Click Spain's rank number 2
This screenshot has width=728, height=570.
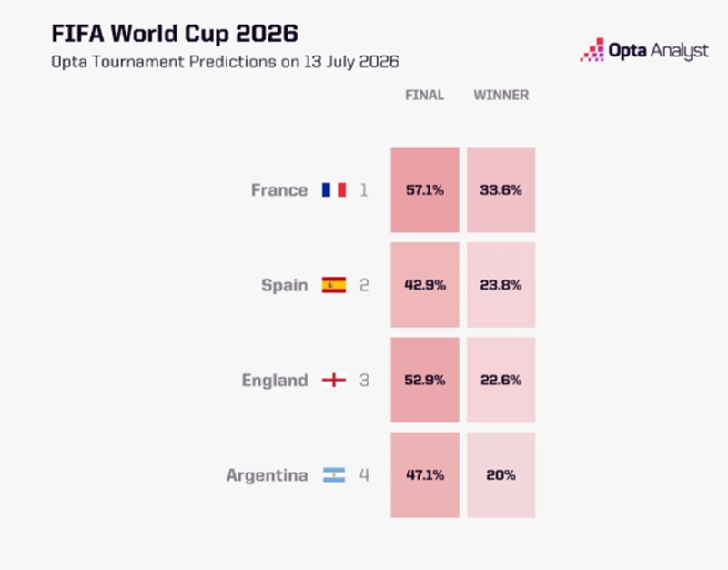pyautogui.click(x=364, y=285)
